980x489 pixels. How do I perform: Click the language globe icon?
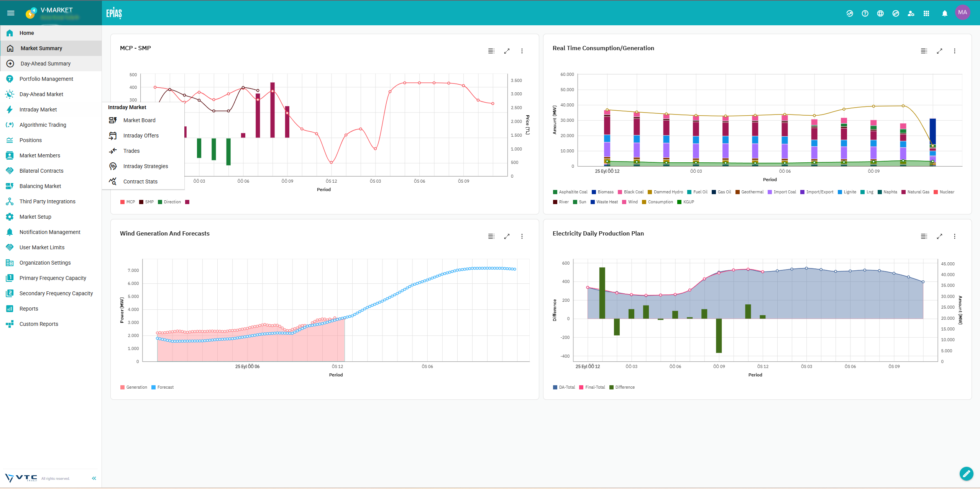pos(880,13)
